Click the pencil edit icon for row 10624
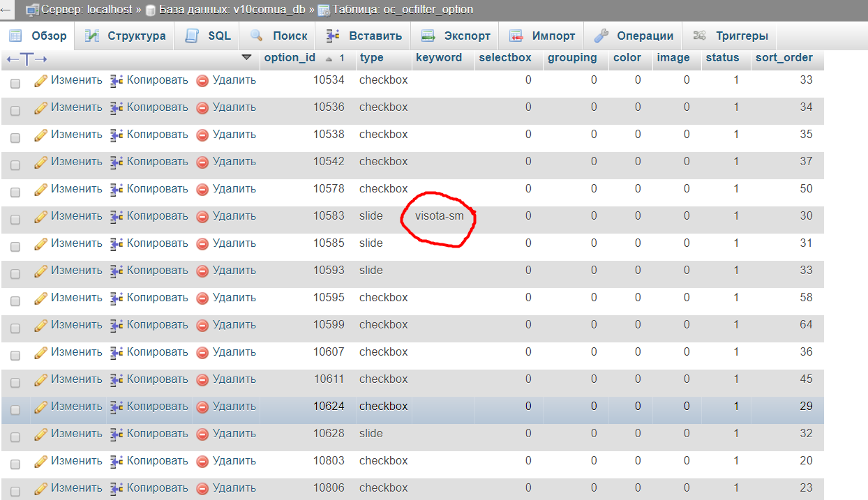868x500 pixels. coord(41,407)
